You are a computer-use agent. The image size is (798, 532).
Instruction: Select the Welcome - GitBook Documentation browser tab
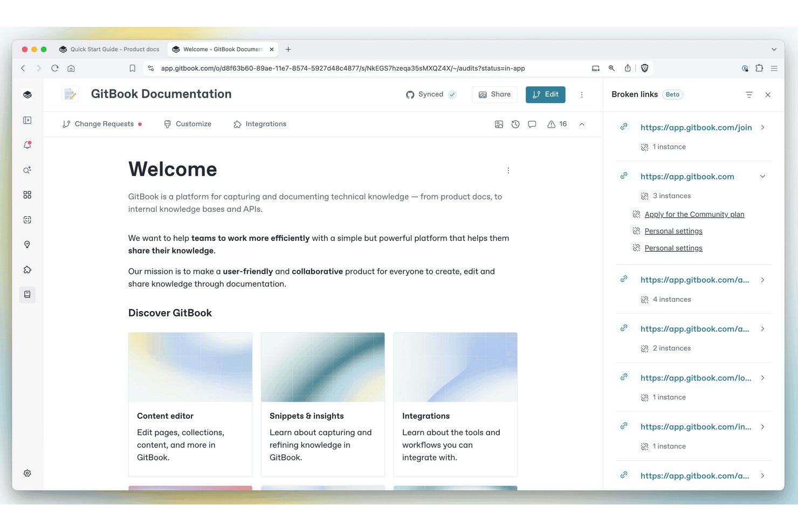point(222,49)
